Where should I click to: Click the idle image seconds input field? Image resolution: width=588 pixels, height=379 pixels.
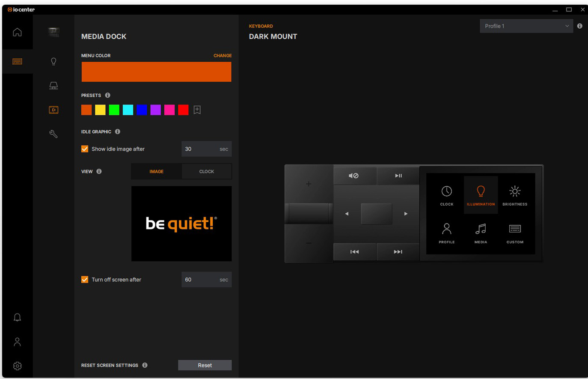pyautogui.click(x=199, y=149)
